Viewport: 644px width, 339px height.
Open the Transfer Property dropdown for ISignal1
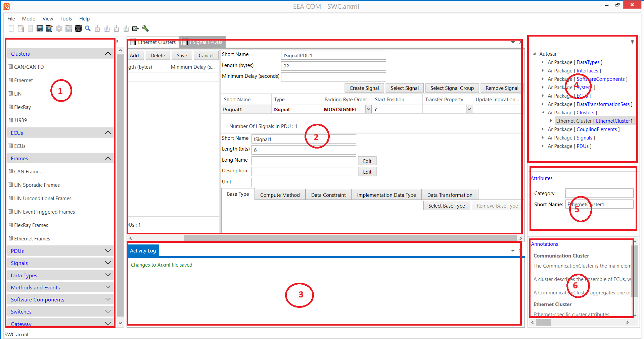pos(469,109)
